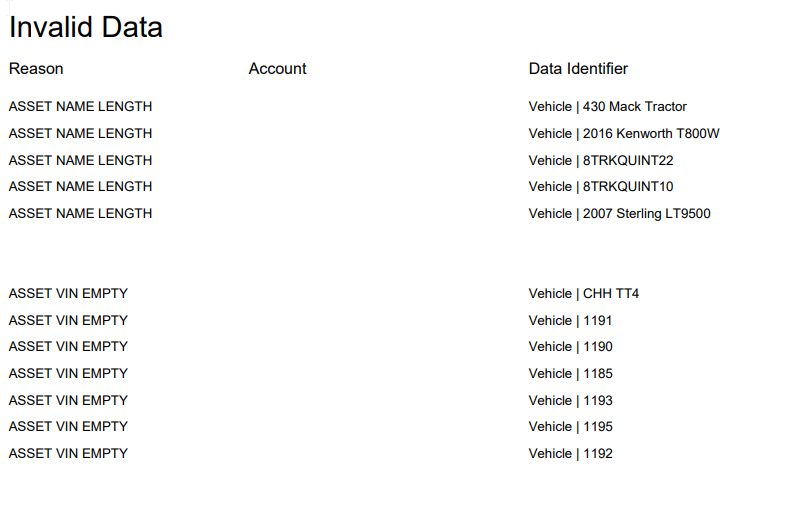Click the Vehicle | 1192 identifier
Viewport: 787px width, 518px height.
(571, 454)
